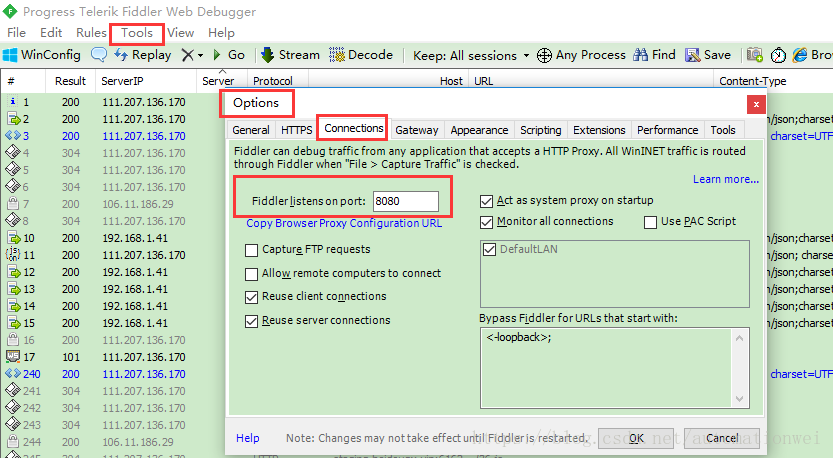Click the Remove sessions X icon

188,55
